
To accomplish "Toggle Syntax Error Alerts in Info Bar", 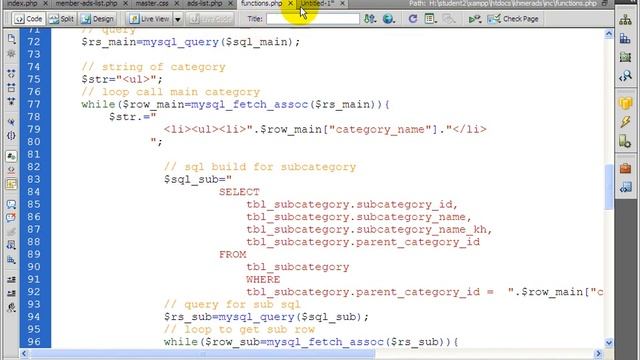I will tap(11, 184).
